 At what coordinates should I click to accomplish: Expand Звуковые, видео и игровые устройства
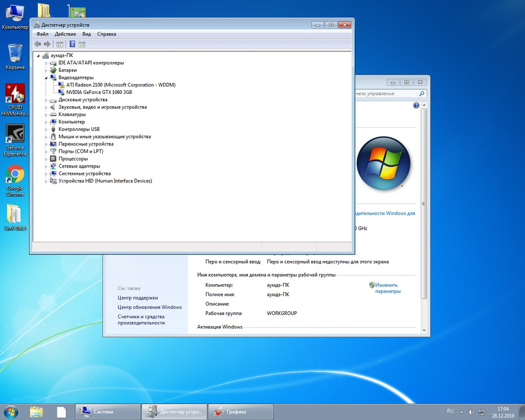click(46, 107)
